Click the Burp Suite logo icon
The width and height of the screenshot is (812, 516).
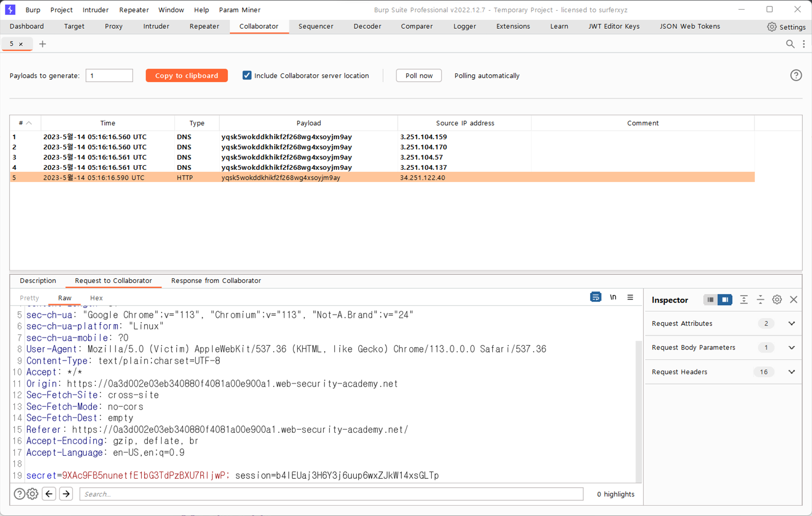coord(10,9)
